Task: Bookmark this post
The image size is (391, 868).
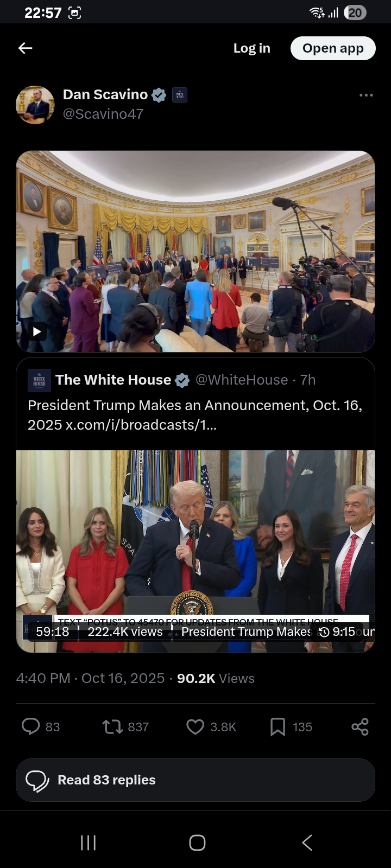Action: [x=278, y=726]
